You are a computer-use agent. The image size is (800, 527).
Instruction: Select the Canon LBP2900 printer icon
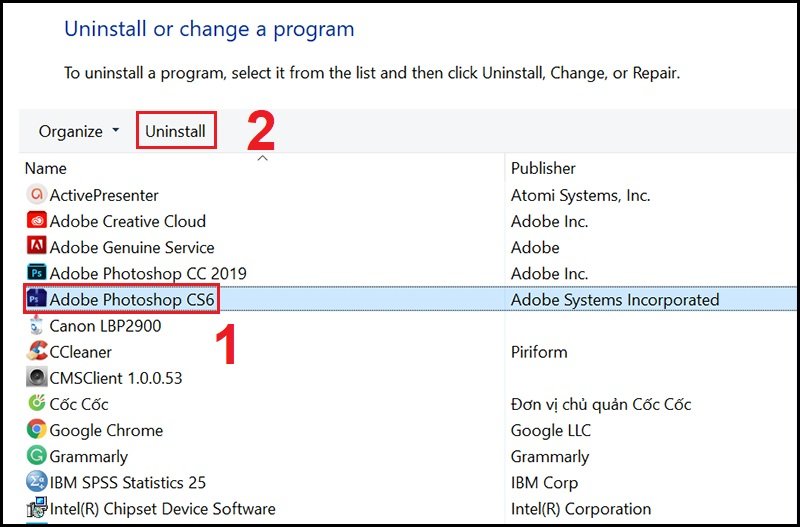pos(37,326)
